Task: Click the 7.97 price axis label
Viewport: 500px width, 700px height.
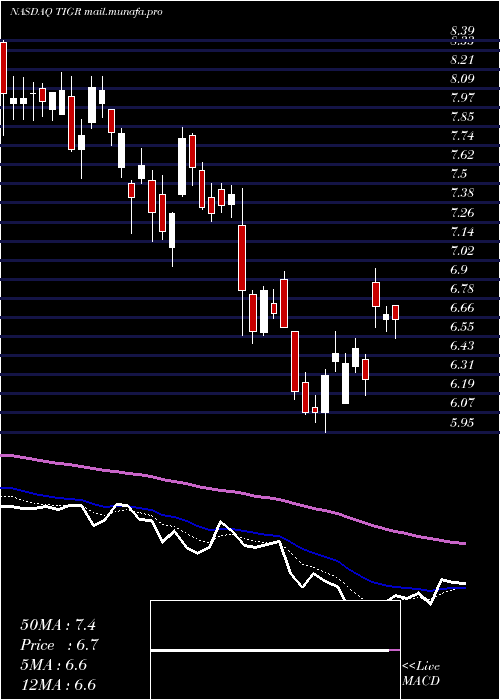Action: 462,98
